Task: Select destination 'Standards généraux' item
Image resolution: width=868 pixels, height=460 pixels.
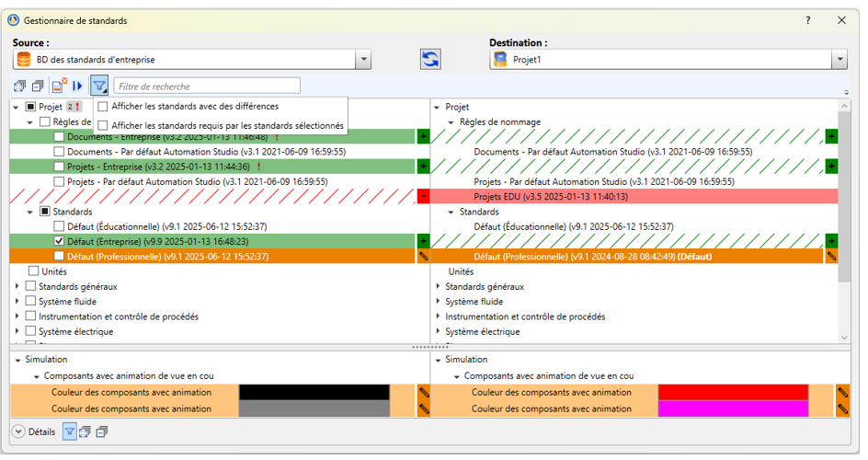Action: tap(485, 287)
